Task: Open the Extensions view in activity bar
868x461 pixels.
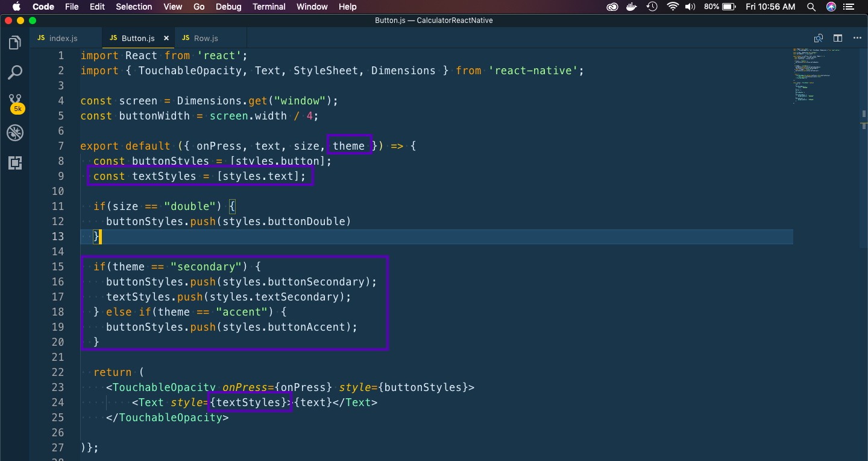Action: (15, 163)
